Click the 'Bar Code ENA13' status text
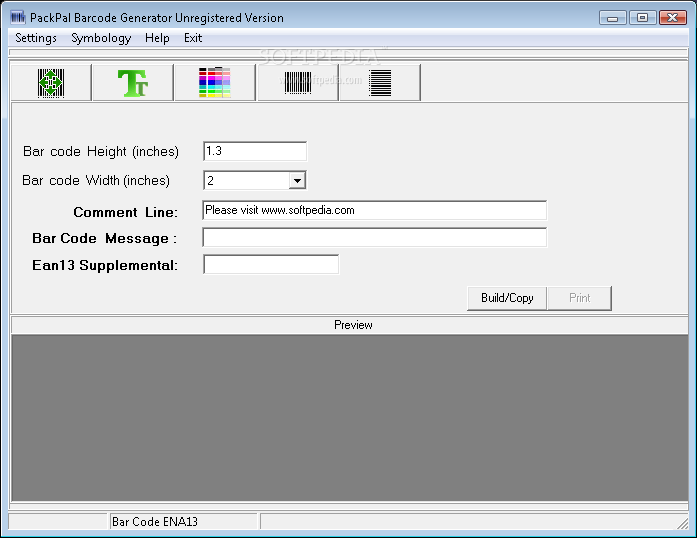Image resolution: width=697 pixels, height=538 pixels. (155, 522)
